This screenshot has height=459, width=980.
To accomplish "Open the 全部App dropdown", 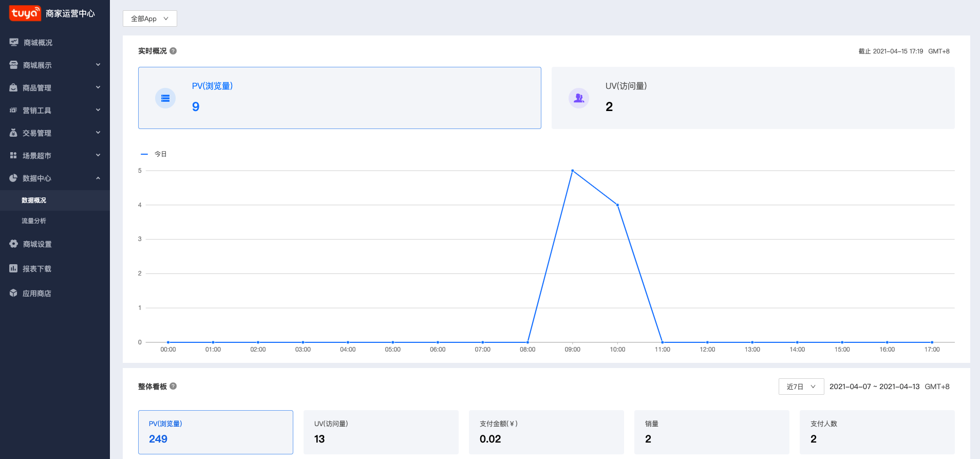I will (x=150, y=19).
